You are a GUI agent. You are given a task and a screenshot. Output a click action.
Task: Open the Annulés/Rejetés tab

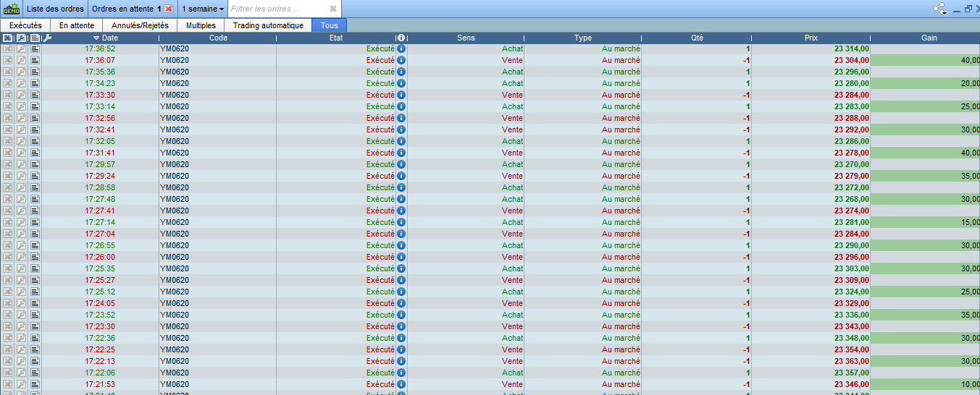coord(141,25)
